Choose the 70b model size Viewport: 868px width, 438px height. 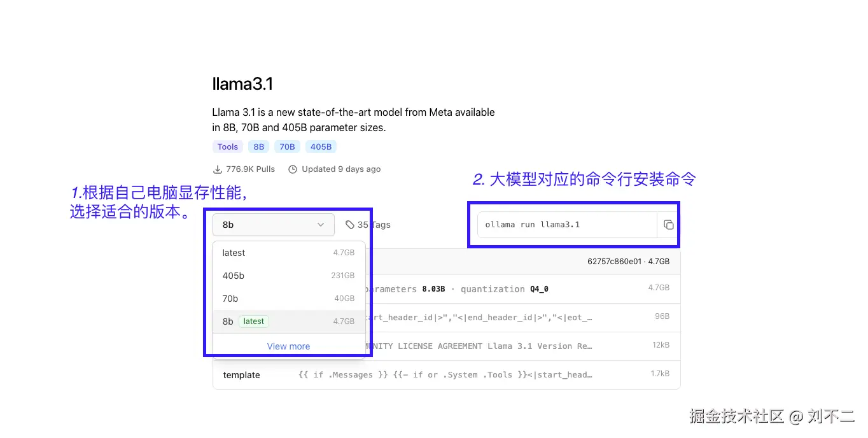[289, 299]
